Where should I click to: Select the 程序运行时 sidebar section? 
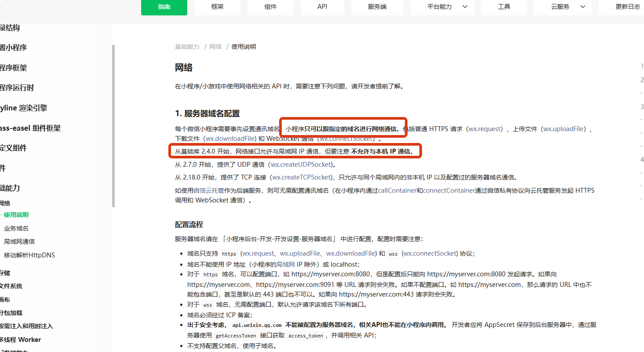coord(17,88)
